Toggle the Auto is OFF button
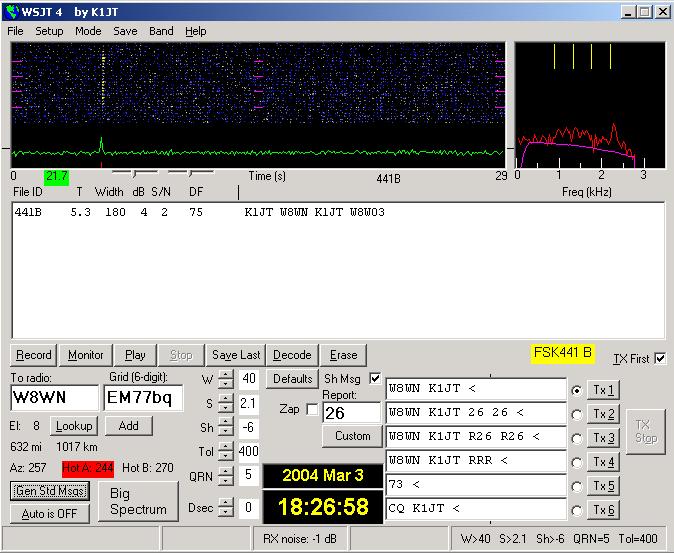Screen dimensions: 674x553 [x=50, y=514]
